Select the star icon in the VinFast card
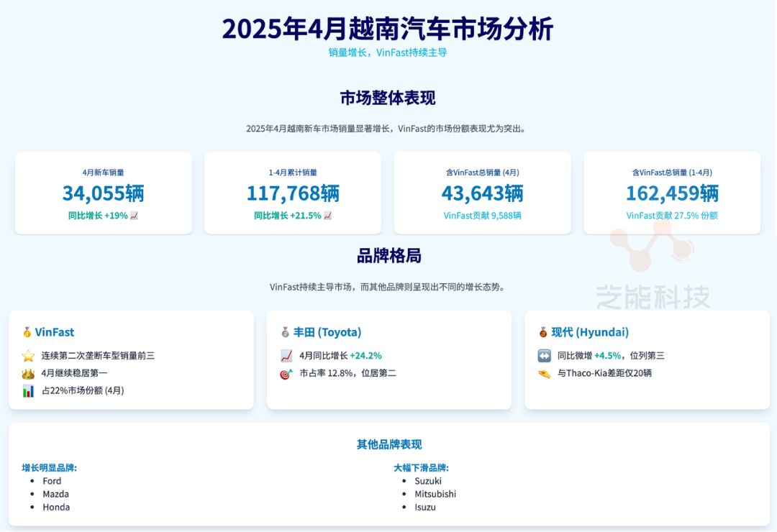This screenshot has height=532, width=777. coord(28,356)
